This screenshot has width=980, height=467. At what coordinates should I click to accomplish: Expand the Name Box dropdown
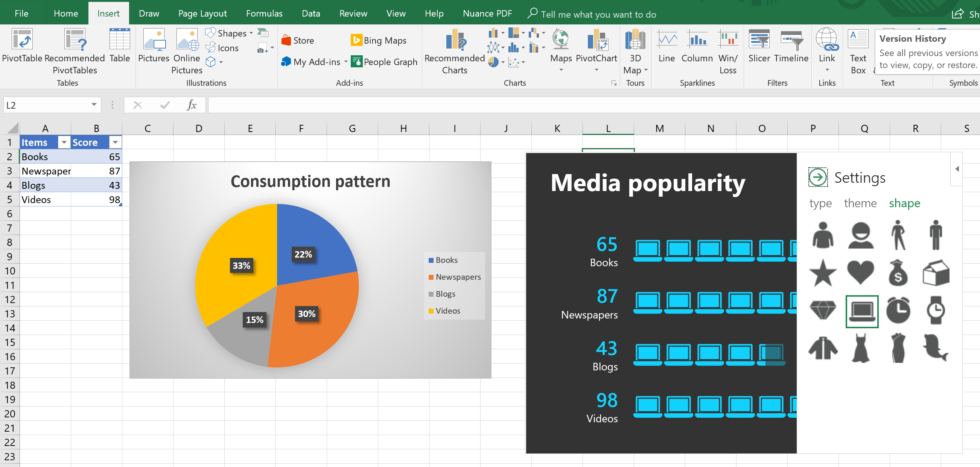tap(94, 105)
